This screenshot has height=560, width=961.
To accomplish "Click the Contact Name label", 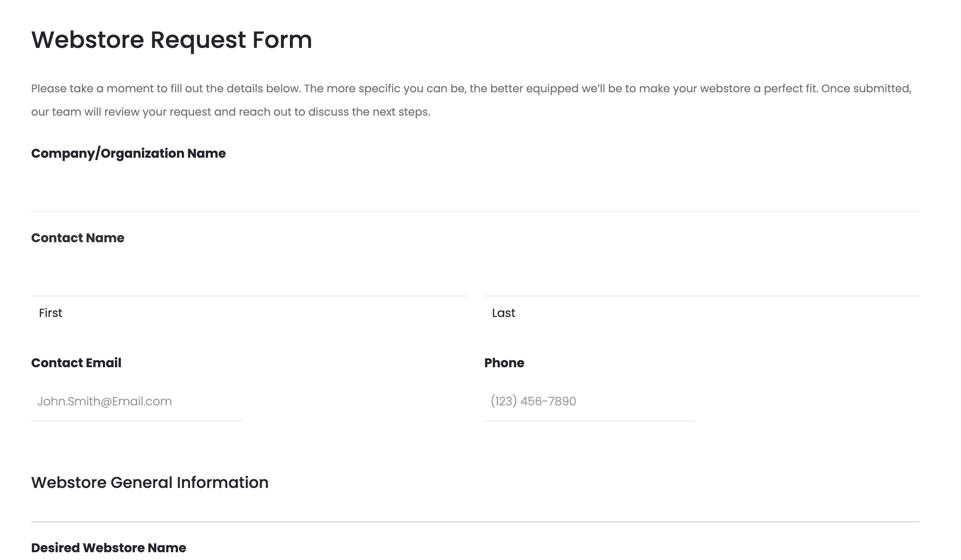I will point(78,238).
